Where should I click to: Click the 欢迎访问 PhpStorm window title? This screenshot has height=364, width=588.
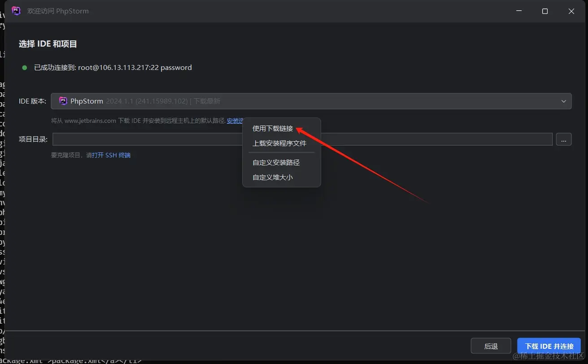coord(58,11)
